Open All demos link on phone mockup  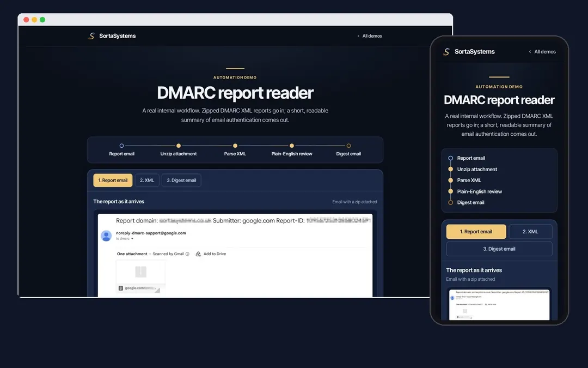(x=542, y=52)
